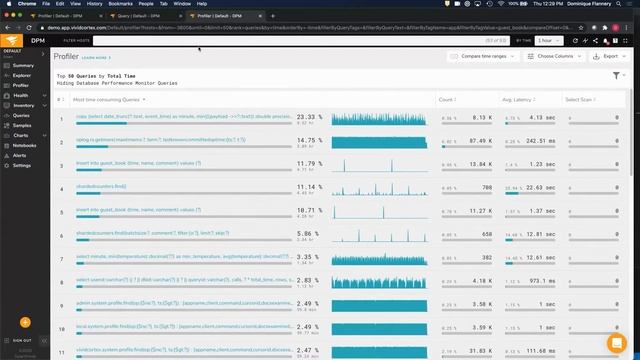
Task: Open the Chrome Window menu
Action: pos(182,4)
